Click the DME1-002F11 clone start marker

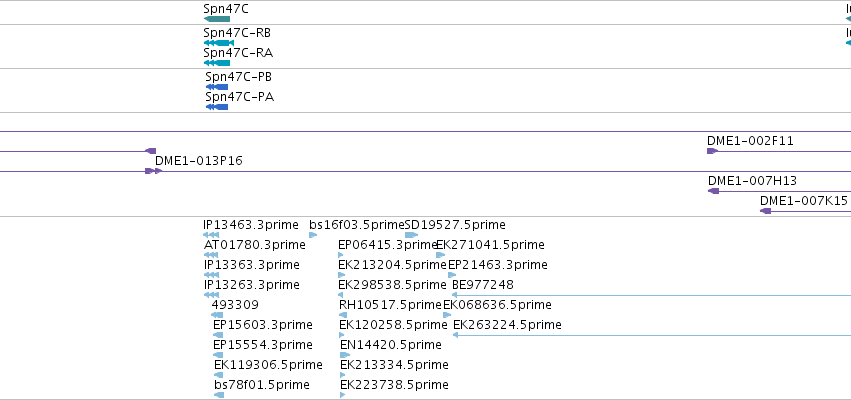click(712, 151)
